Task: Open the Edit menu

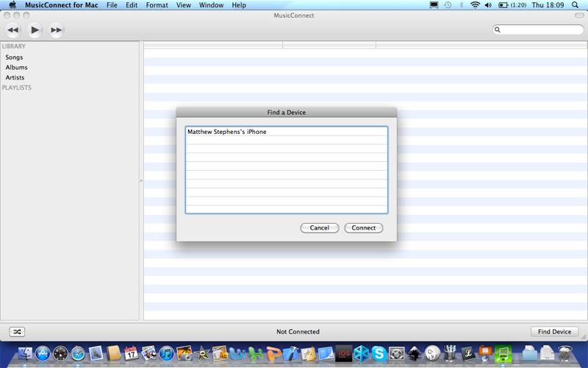Action: click(x=132, y=5)
